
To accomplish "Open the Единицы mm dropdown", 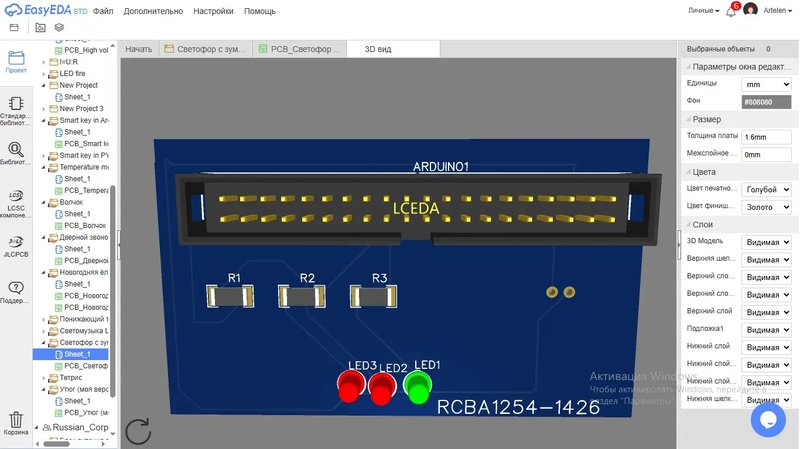I will [766, 84].
